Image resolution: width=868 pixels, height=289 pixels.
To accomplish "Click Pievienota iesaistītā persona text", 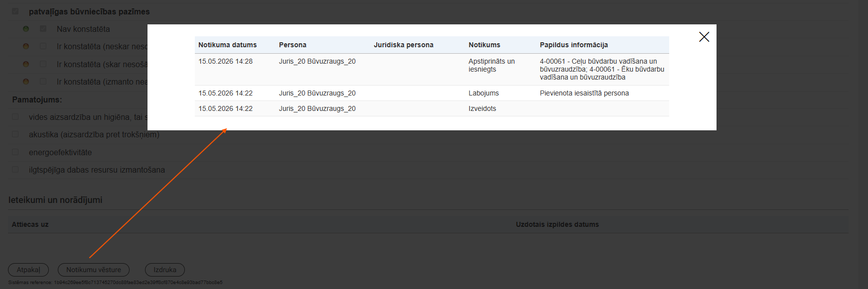I will pos(584,93).
